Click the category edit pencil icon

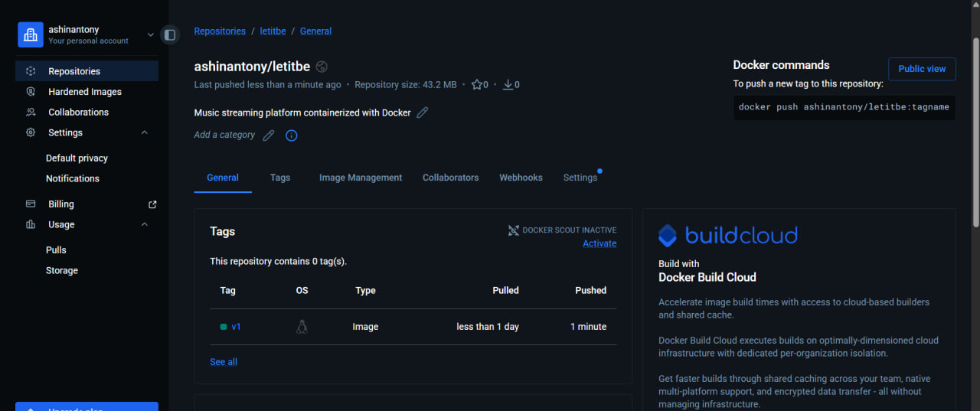click(268, 135)
